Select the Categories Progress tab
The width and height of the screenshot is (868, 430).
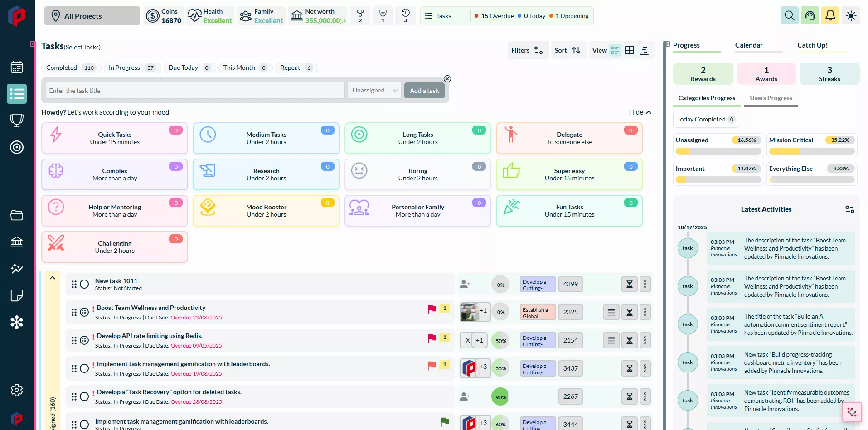pos(707,99)
